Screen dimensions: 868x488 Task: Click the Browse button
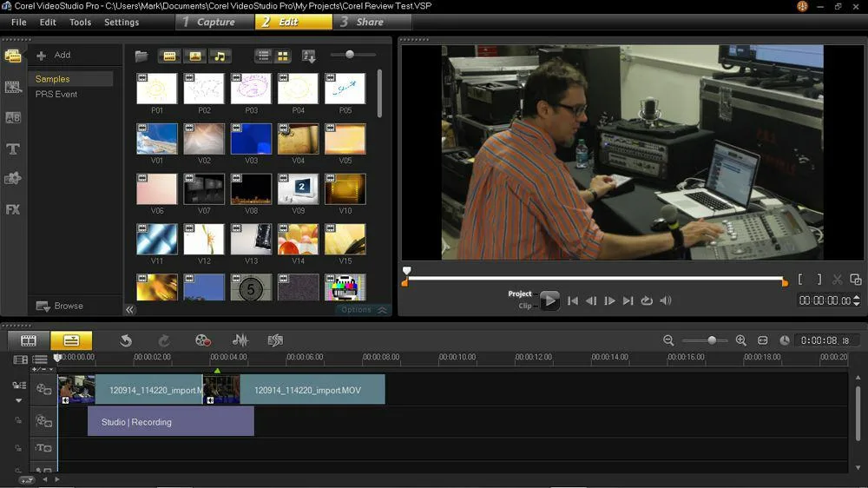click(x=60, y=306)
